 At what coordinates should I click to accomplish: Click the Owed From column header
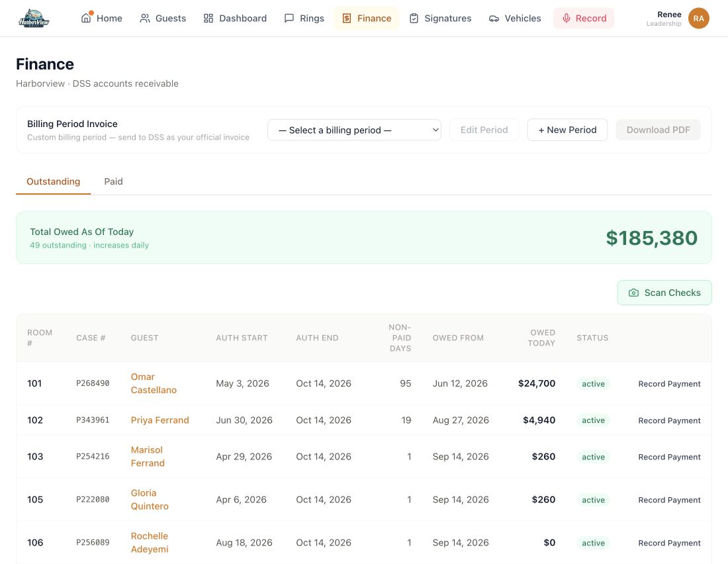tap(458, 338)
